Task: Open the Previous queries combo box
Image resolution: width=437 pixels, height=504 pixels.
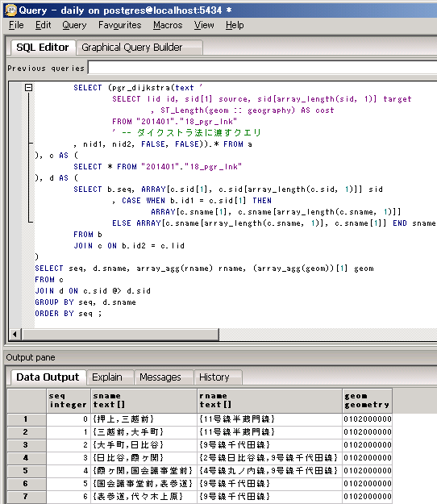Action: [262, 68]
